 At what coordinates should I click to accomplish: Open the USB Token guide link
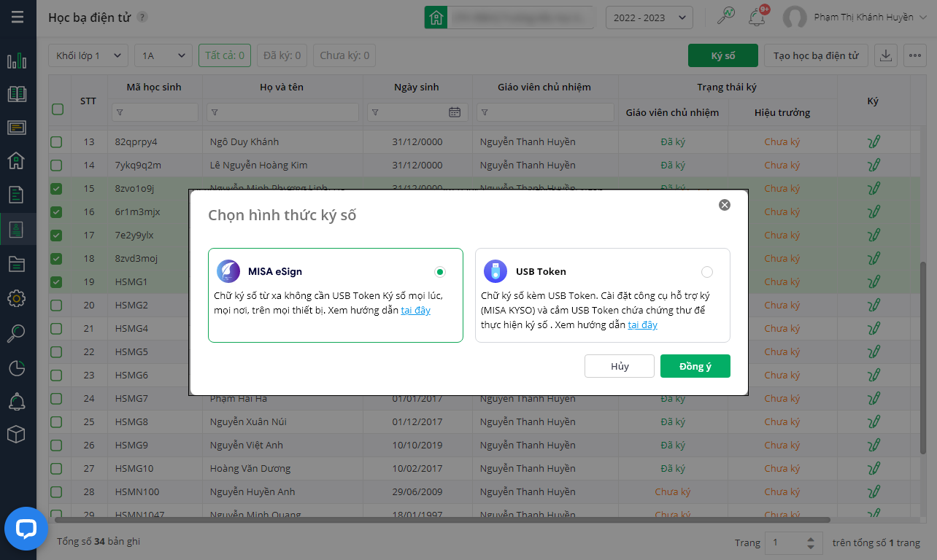click(x=642, y=324)
